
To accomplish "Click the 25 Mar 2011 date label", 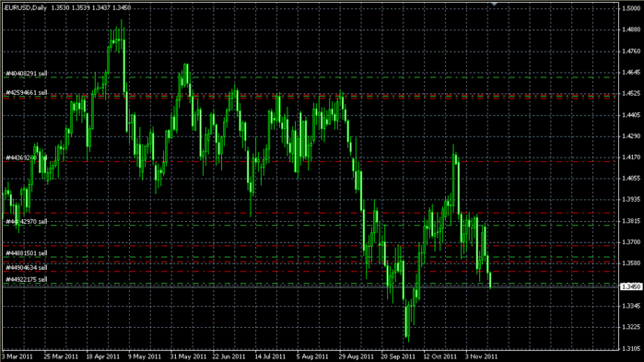I will [61, 356].
